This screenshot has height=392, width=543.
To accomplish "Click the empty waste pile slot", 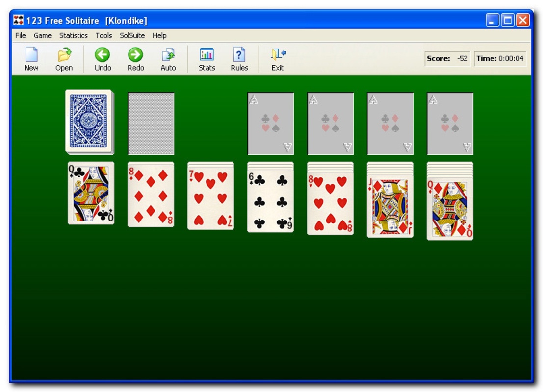I will coord(151,123).
